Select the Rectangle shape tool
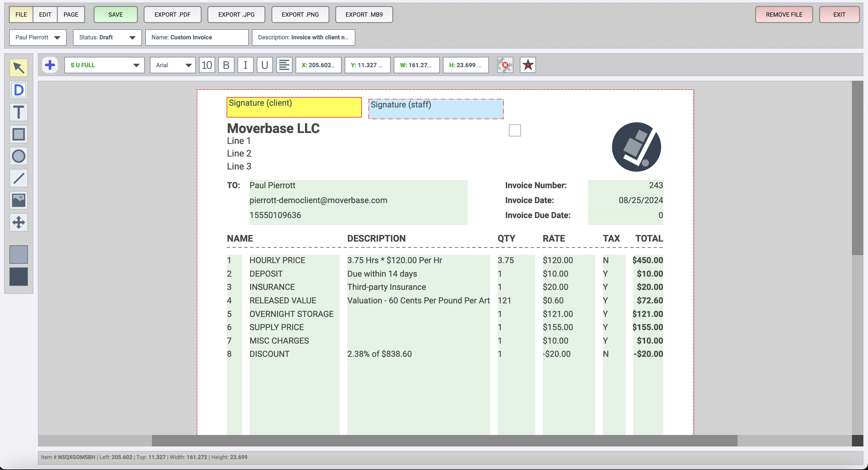The image size is (868, 470). [19, 134]
